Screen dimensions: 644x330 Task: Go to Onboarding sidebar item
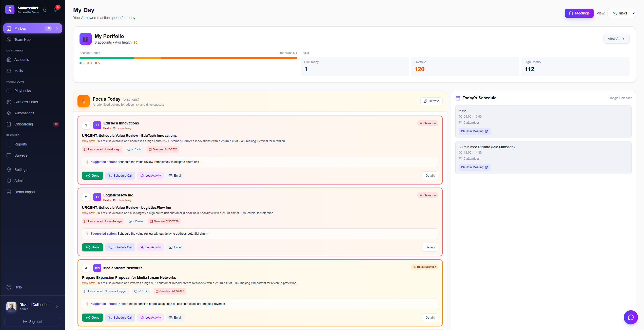click(24, 124)
